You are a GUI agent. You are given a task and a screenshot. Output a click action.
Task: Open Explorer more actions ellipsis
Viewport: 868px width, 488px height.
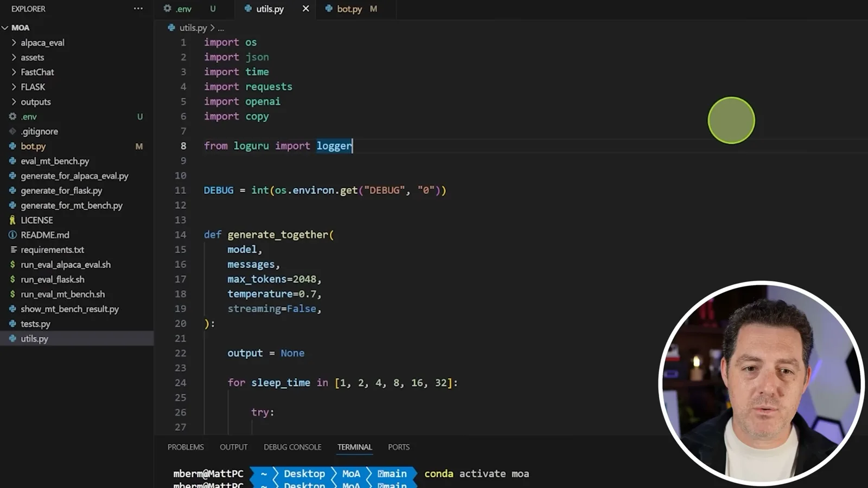click(x=138, y=9)
